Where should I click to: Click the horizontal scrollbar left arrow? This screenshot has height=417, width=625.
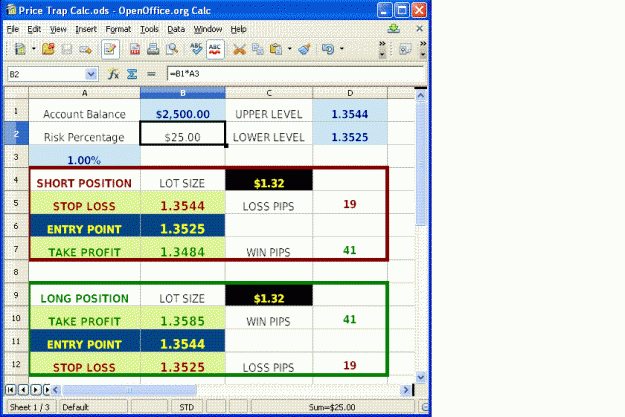[56, 389]
